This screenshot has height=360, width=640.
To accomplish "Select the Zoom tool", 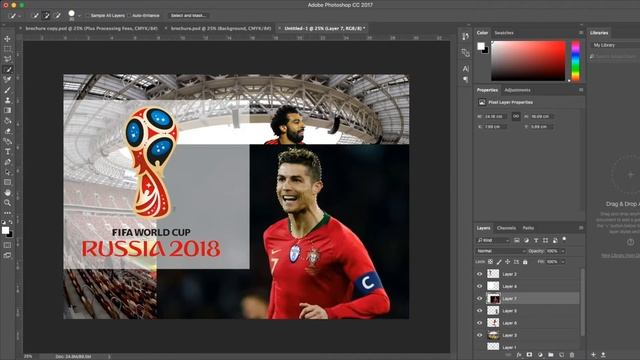I will pyautogui.click(x=7, y=203).
